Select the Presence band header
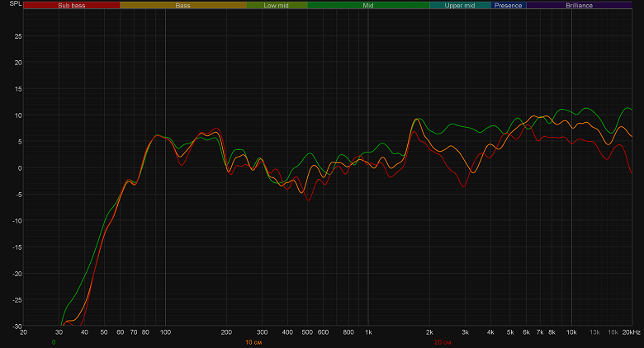 [509, 5]
